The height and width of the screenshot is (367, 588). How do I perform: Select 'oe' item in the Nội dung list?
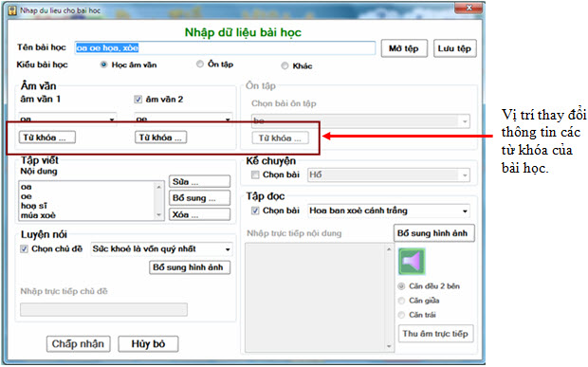pos(27,196)
